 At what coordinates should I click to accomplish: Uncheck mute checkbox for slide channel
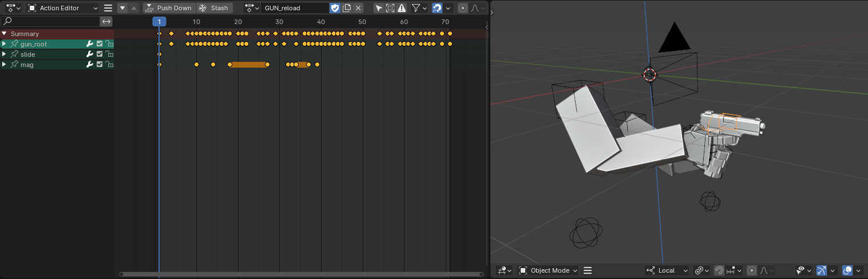[x=100, y=54]
